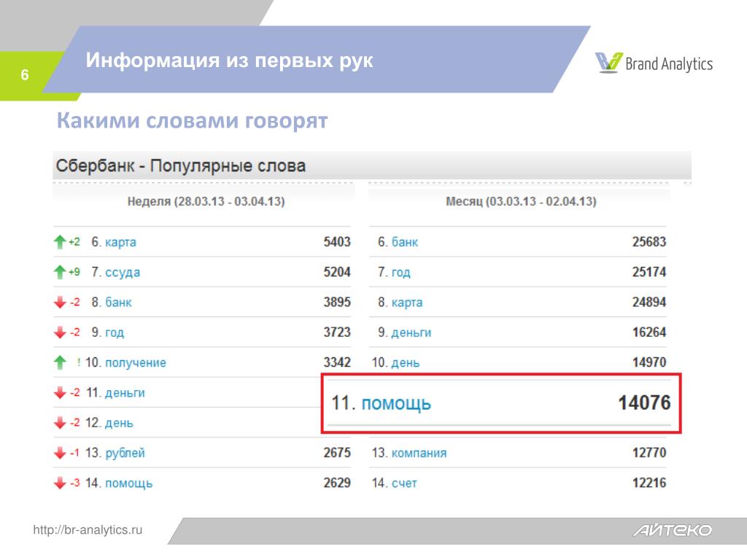Click the count 25683 in month column
This screenshot has height=560, width=747.
[x=649, y=242]
